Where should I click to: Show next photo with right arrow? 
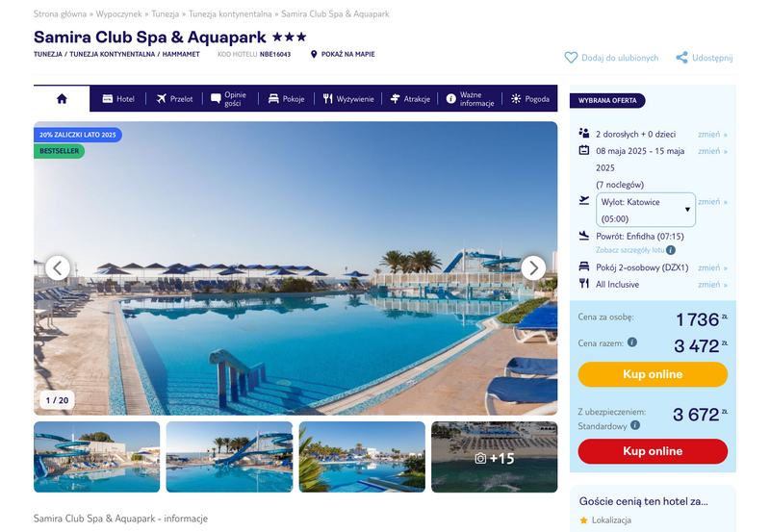point(533,268)
